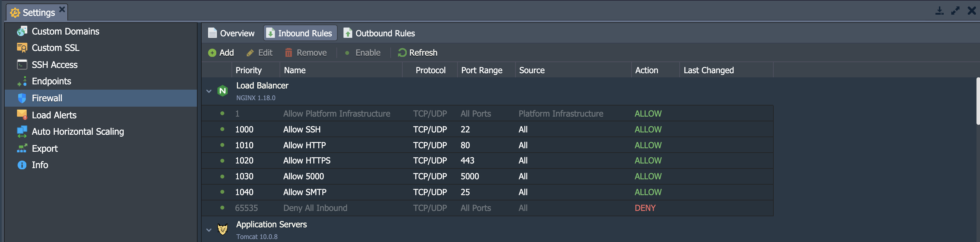This screenshot has height=242, width=980.
Task: Toggle status dot of Deny All Inbound rule
Action: pos(222,208)
